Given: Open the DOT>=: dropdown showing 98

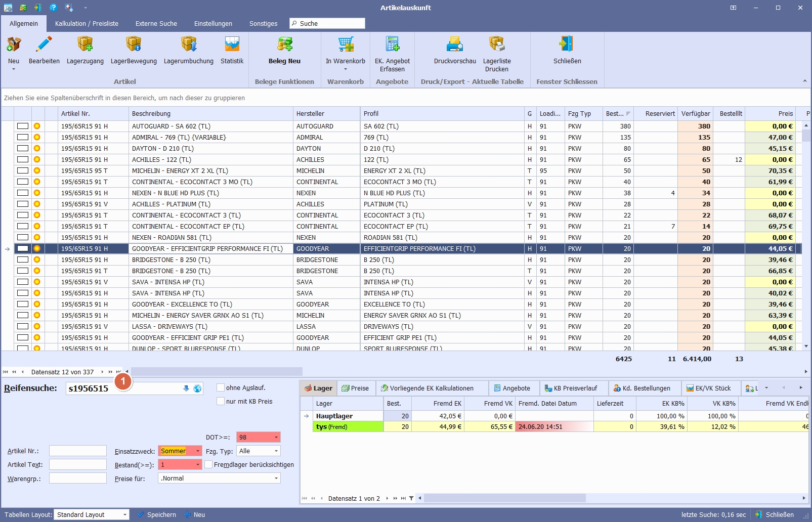Looking at the screenshot, I should tap(276, 437).
